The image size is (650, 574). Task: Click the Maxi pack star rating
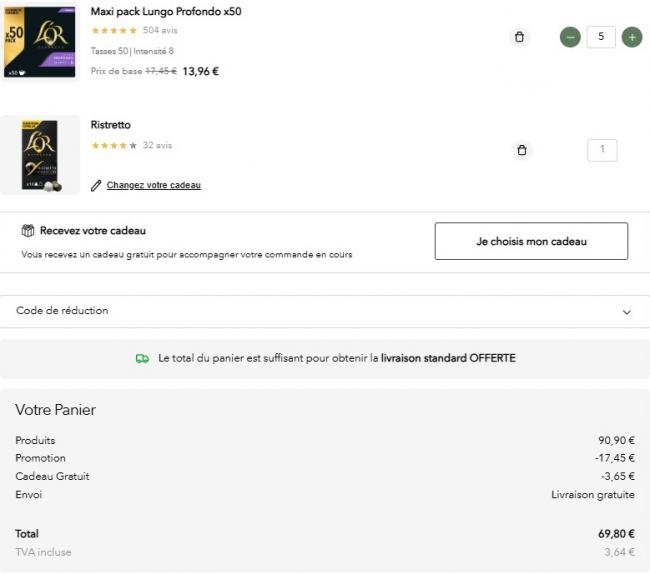114,31
